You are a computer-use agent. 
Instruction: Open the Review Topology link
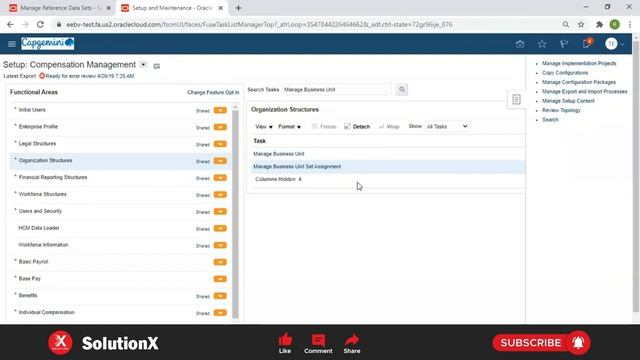point(561,110)
